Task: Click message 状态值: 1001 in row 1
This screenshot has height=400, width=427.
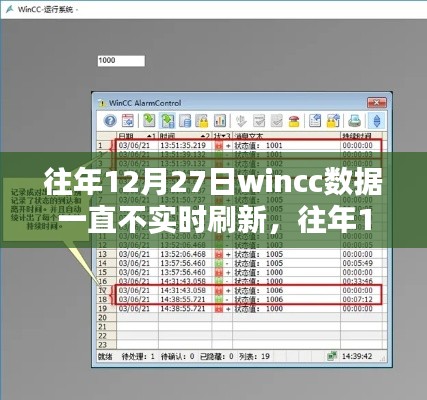Action: [258, 145]
